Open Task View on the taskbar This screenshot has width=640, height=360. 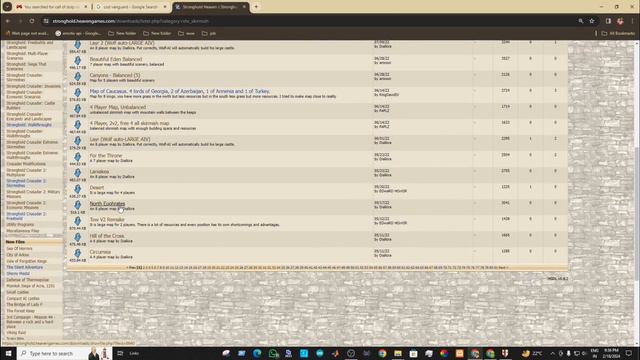click(120, 353)
